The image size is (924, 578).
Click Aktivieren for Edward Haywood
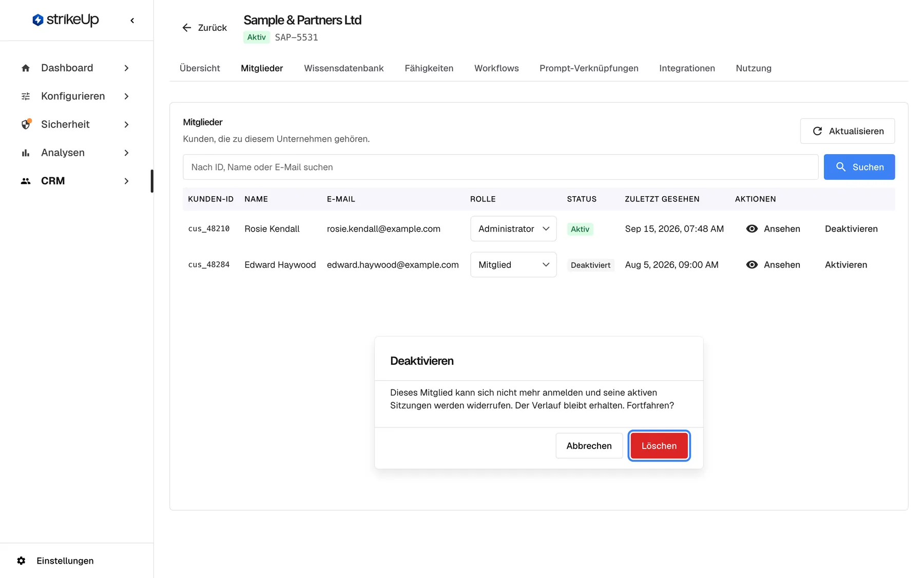click(x=846, y=265)
